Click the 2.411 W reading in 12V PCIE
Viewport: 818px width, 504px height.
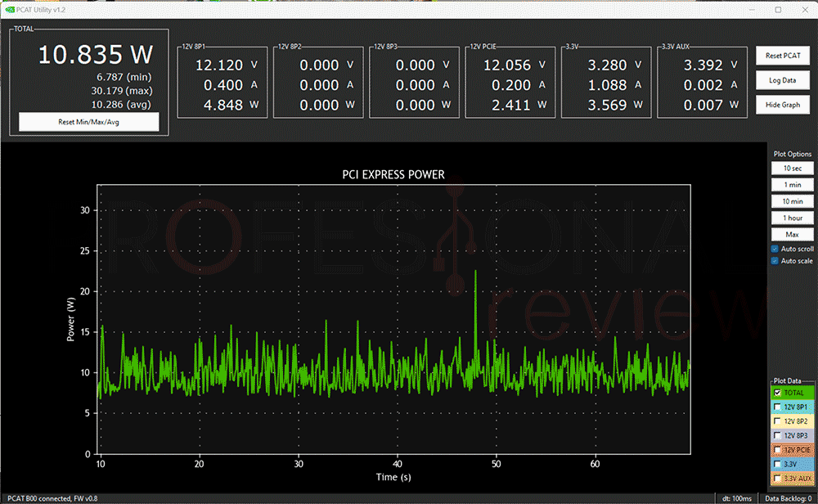519,105
